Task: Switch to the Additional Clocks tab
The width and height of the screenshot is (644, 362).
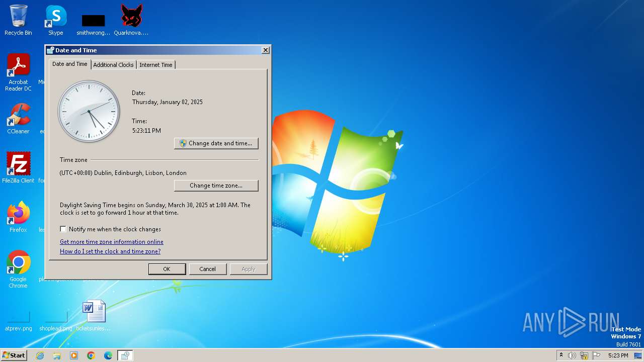Action: pyautogui.click(x=113, y=65)
